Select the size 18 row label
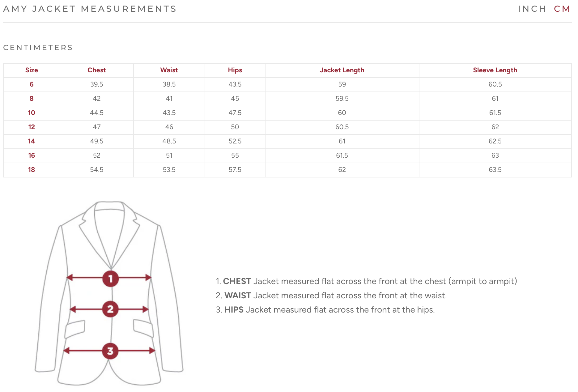 click(x=32, y=170)
